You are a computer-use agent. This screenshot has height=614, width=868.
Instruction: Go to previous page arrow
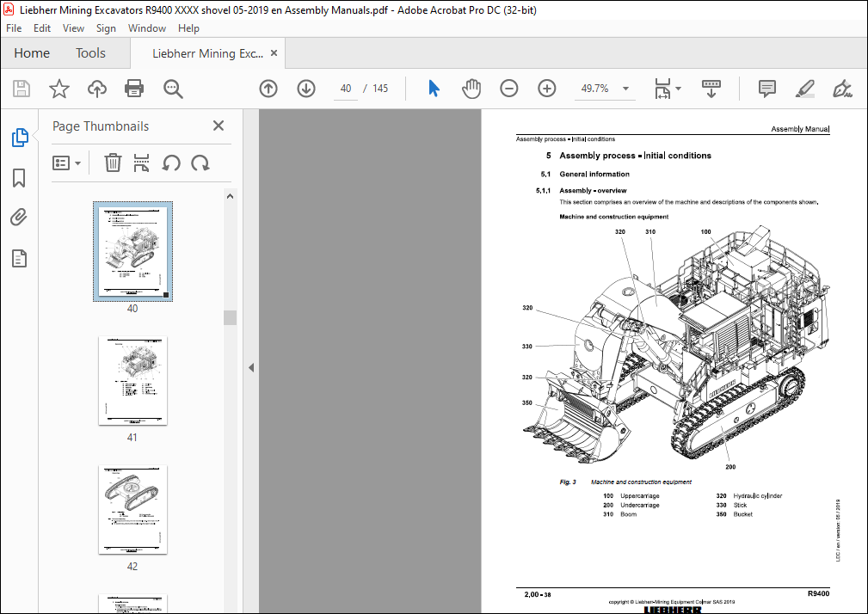[x=268, y=89]
